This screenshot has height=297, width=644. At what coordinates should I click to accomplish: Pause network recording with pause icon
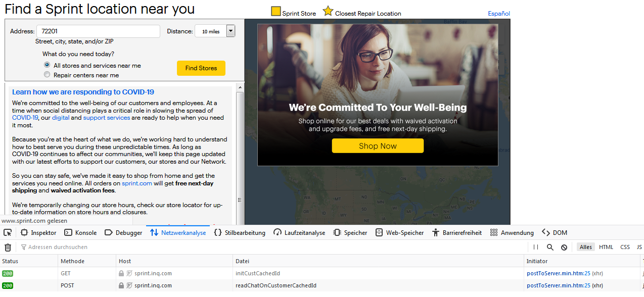click(536, 247)
